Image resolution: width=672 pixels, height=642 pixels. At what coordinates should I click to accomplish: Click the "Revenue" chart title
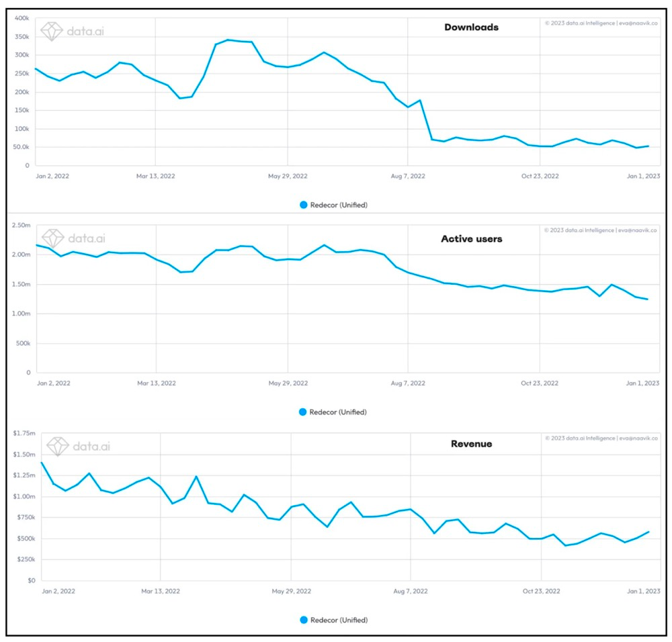point(471,443)
